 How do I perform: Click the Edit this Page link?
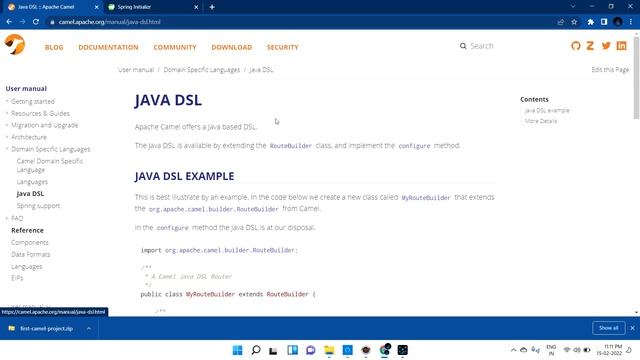(x=610, y=70)
